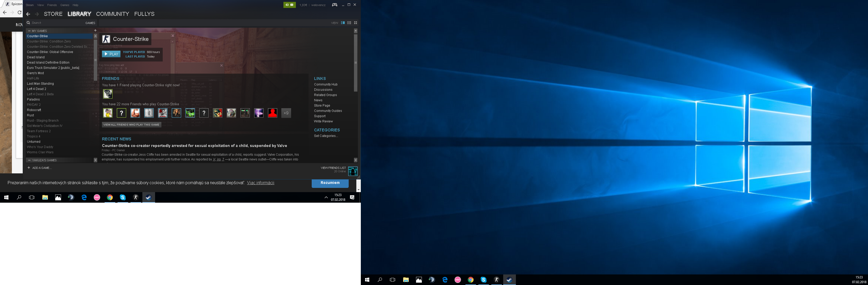Collapse the YAKUZA'S GAMES category
868x285 pixels.
point(29,160)
